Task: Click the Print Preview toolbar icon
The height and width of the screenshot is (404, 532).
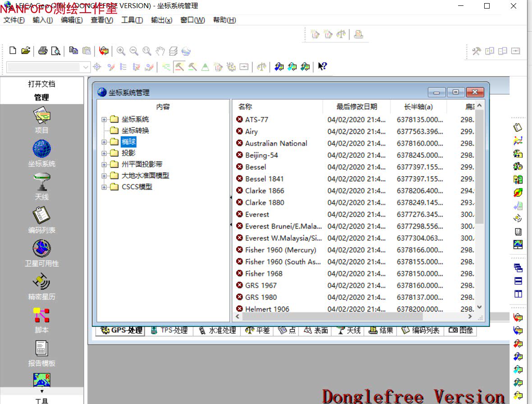Action: pos(55,50)
